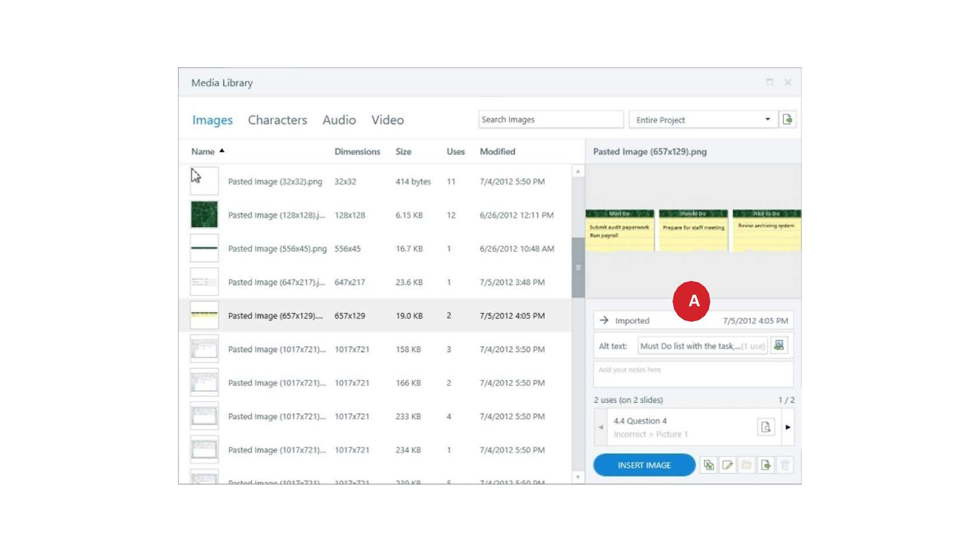
Task: Switch to the Video tab
Action: pos(387,120)
